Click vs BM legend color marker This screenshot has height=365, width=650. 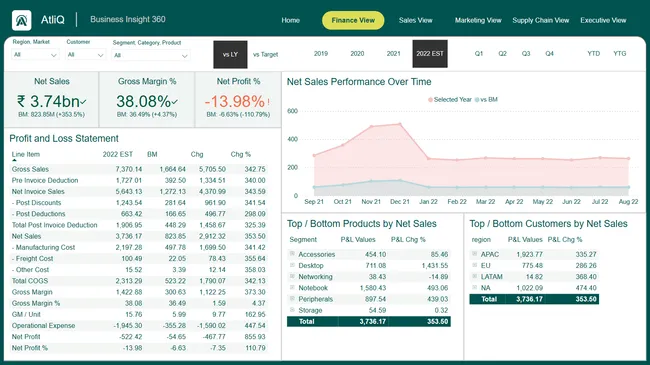[477, 100]
